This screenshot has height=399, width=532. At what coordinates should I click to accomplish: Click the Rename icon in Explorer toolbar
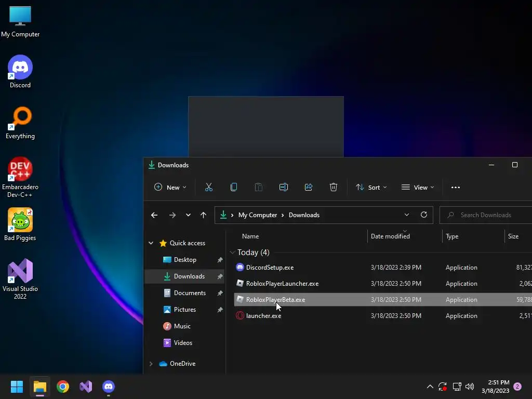(284, 187)
